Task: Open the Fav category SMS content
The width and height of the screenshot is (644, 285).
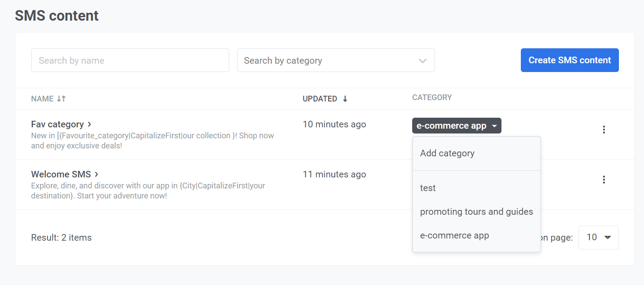Action: click(57, 124)
